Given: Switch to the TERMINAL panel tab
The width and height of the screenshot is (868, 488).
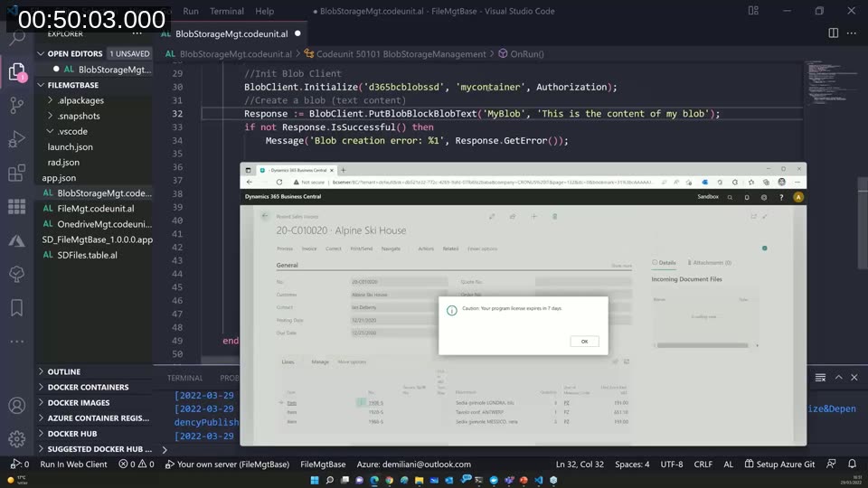Looking at the screenshot, I should 184,378.
